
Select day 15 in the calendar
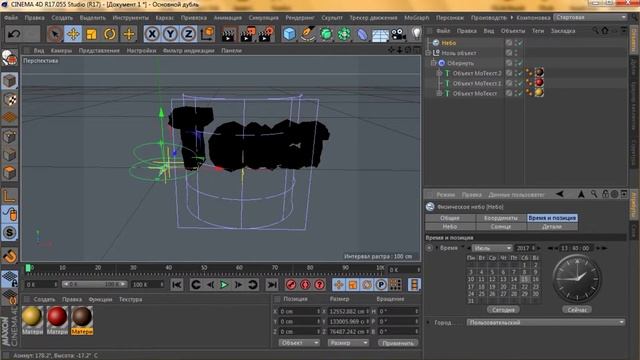[x=524, y=280]
